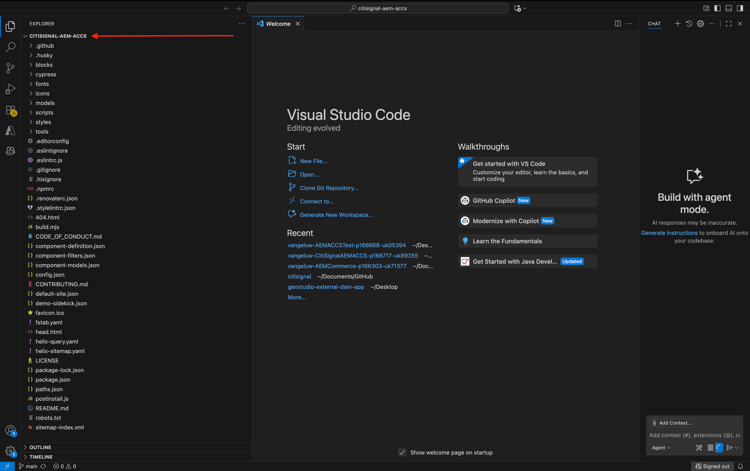Expand the OUTLINE section
Screen dimensions: 750x471
tap(40, 447)
